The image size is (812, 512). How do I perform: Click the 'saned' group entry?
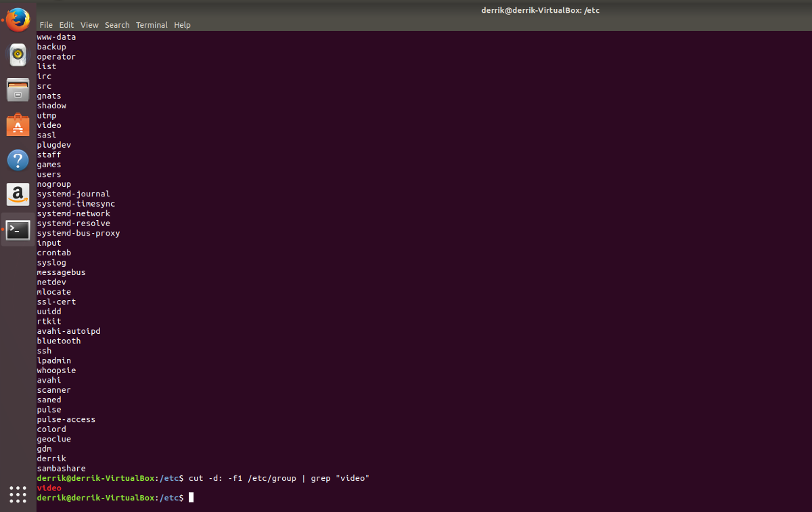(49, 400)
